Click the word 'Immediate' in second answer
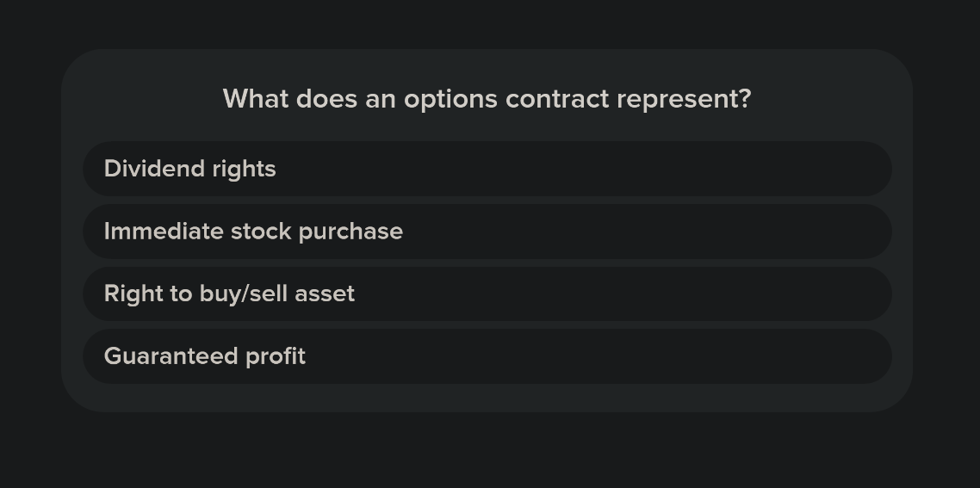This screenshot has height=488, width=980. coord(164,232)
